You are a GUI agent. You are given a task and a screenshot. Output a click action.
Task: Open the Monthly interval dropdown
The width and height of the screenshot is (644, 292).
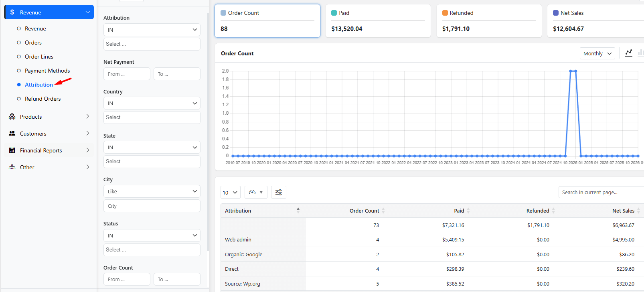pos(597,53)
